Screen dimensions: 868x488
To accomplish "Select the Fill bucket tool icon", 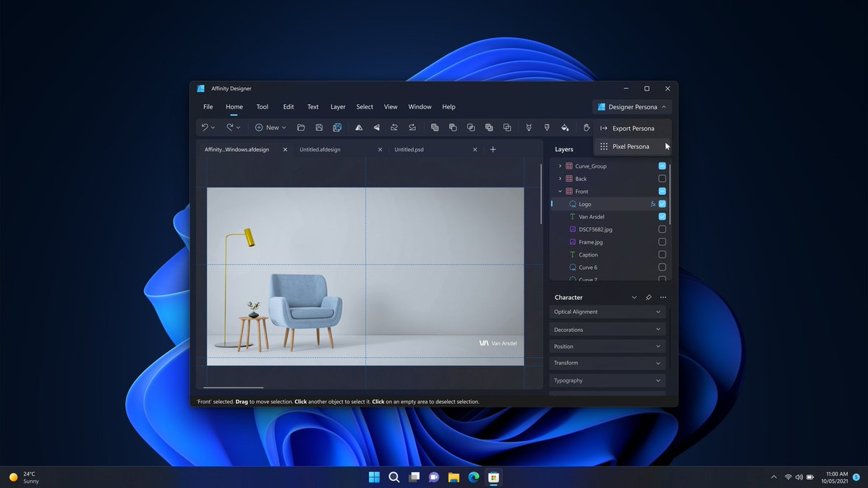I will pos(565,127).
